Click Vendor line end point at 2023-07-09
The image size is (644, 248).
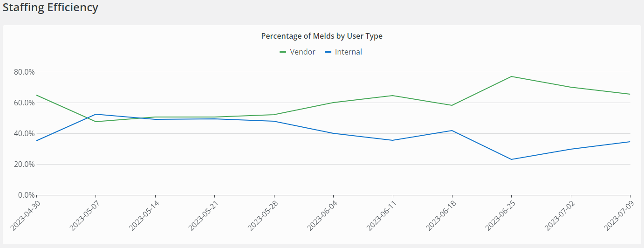[630, 94]
